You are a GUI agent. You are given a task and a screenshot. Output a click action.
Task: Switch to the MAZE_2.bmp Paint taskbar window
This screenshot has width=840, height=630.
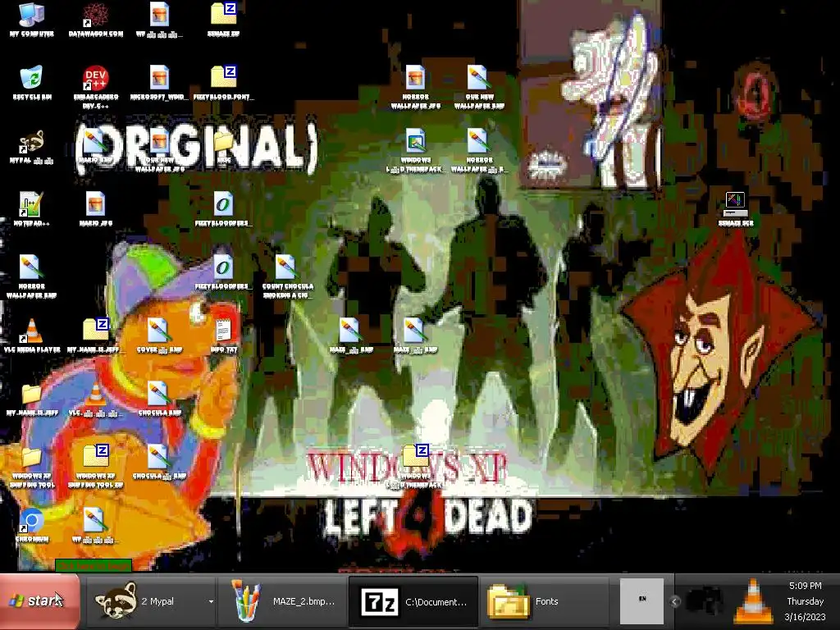click(282, 601)
